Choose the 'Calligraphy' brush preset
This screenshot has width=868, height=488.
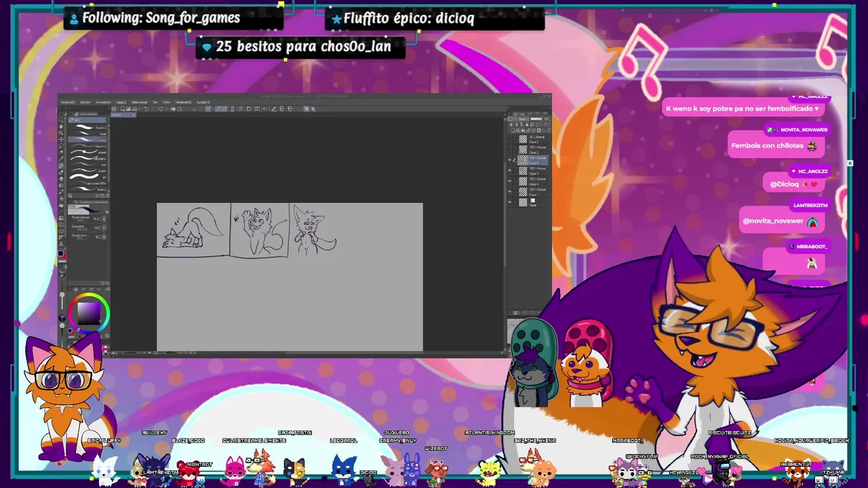(x=87, y=158)
